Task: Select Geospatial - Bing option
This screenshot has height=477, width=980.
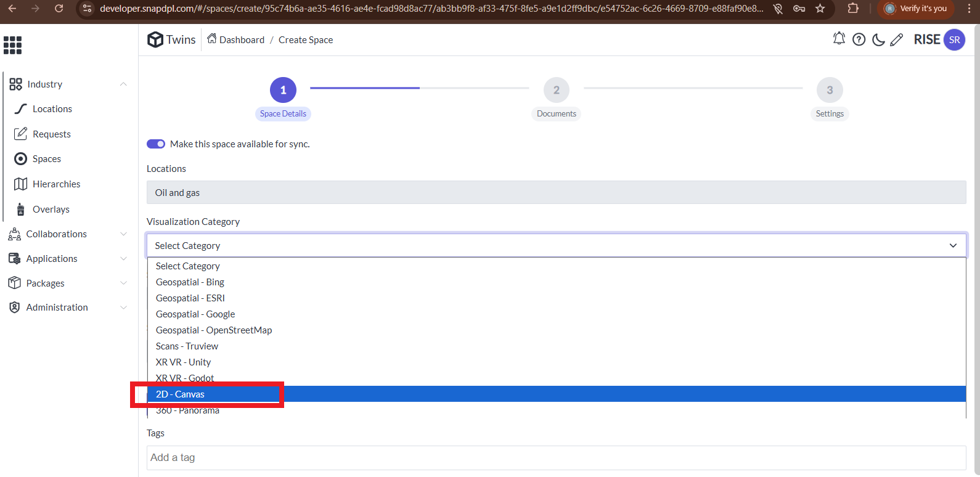Action: click(x=557, y=282)
